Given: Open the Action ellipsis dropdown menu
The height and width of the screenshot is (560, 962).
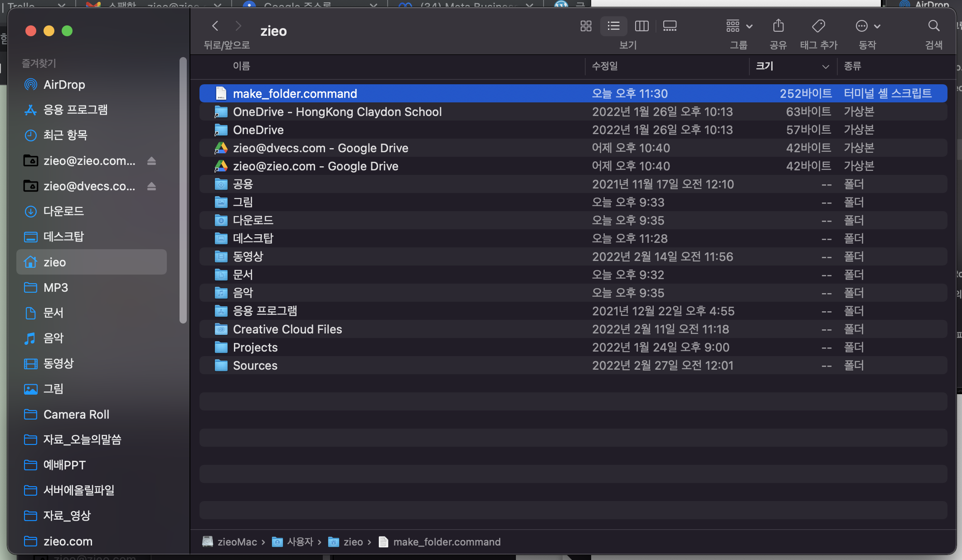Looking at the screenshot, I should click(x=868, y=26).
